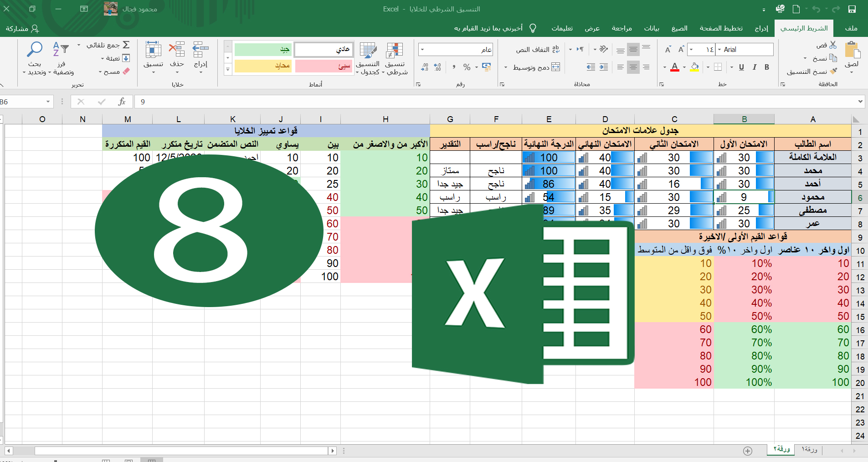Apply comma style number format
Screen dimensions: 868x462
(454, 67)
